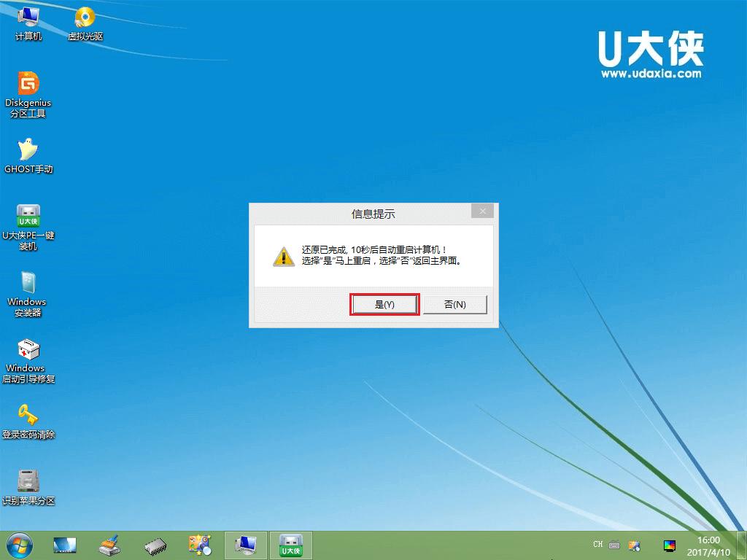The image size is (747, 560).
Task: Select the U大侠 icon in the taskbar
Action: point(291,545)
